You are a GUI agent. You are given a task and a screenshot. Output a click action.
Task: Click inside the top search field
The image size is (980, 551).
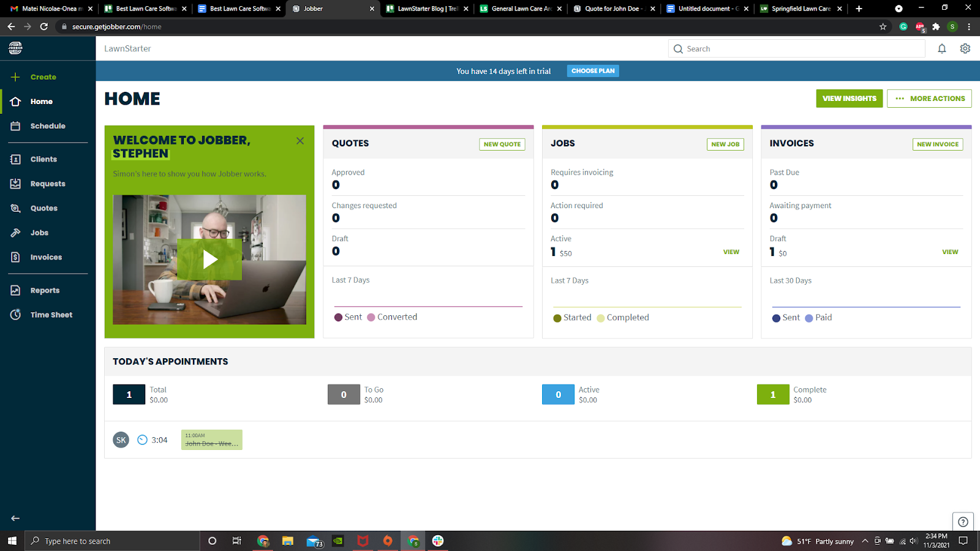pos(796,48)
